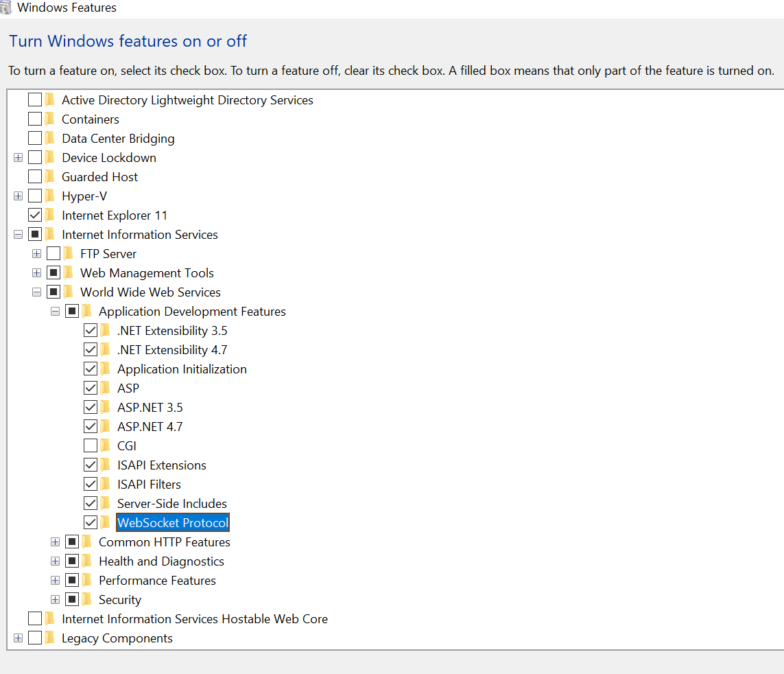Expand the Performance Features node
This screenshot has height=674, width=784.
[x=55, y=581]
